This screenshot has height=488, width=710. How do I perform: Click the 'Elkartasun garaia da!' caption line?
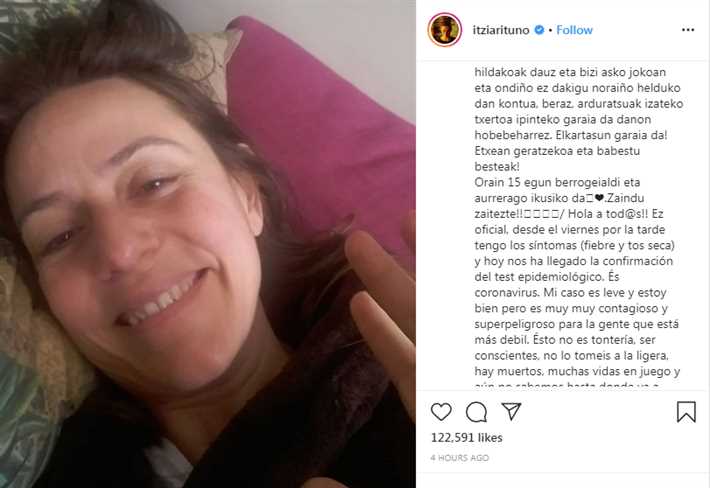(x=571, y=135)
